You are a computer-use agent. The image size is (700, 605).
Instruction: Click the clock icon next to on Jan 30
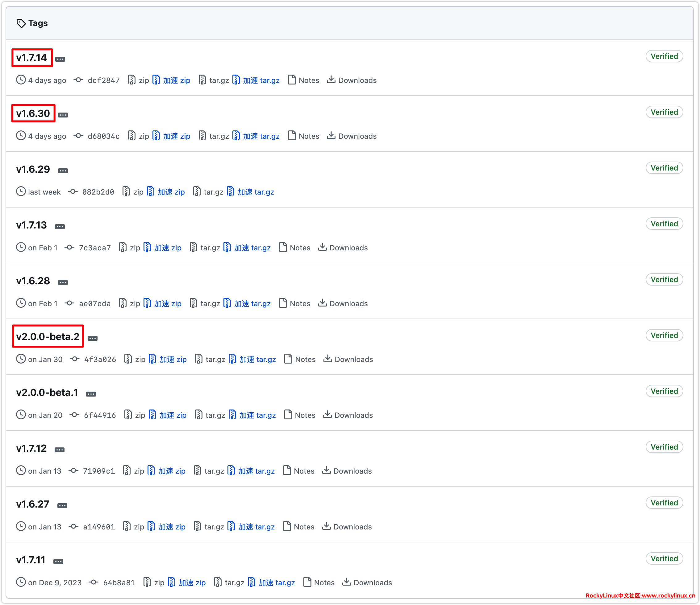21,359
